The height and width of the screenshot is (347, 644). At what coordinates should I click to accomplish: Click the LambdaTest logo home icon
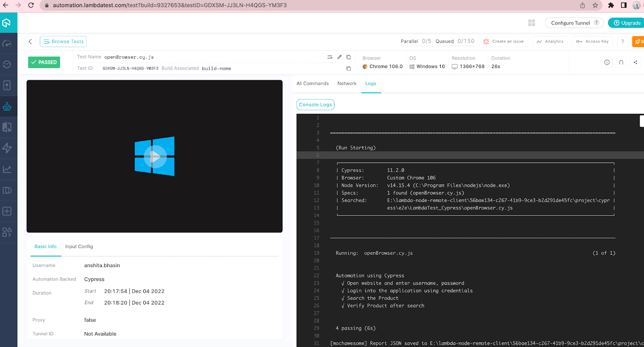(7, 23)
